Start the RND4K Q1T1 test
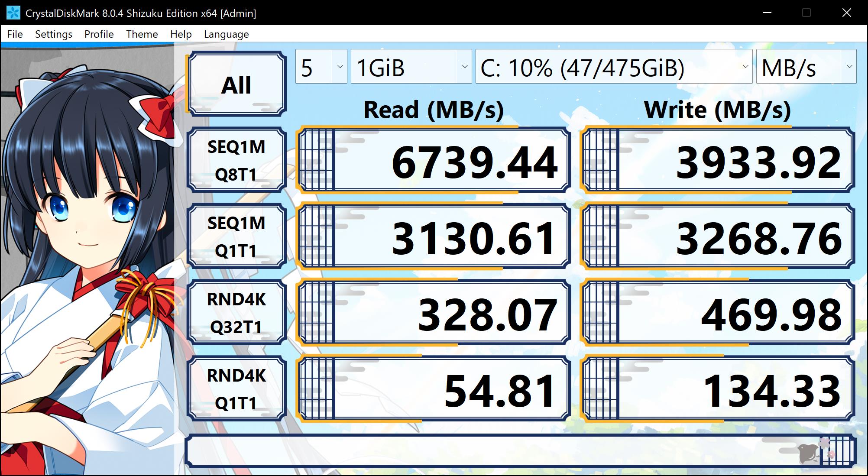The width and height of the screenshot is (868, 476). (236, 389)
